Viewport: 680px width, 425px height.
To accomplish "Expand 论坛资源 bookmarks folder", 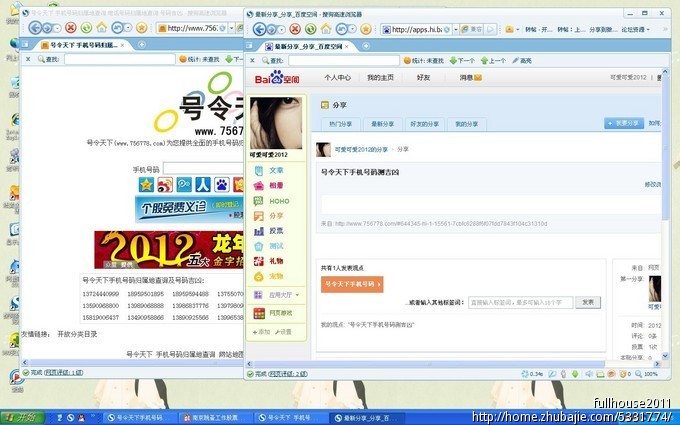I will (x=636, y=29).
